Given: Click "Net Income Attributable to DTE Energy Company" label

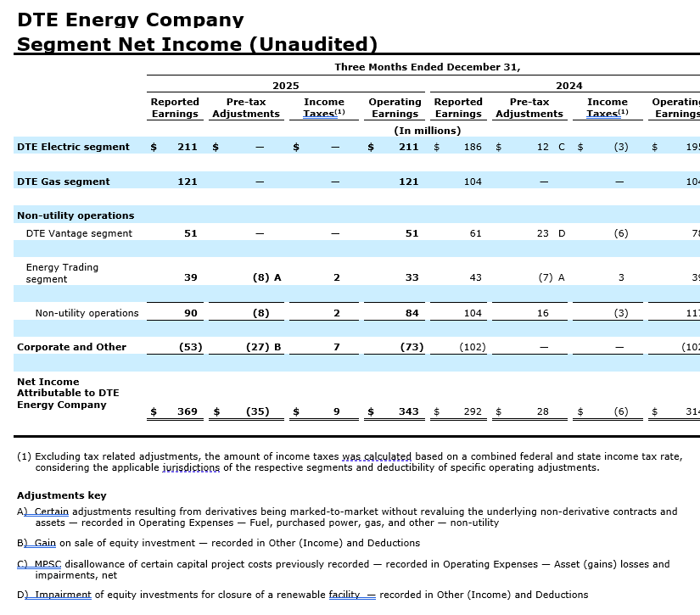Looking at the screenshot, I should [68, 394].
